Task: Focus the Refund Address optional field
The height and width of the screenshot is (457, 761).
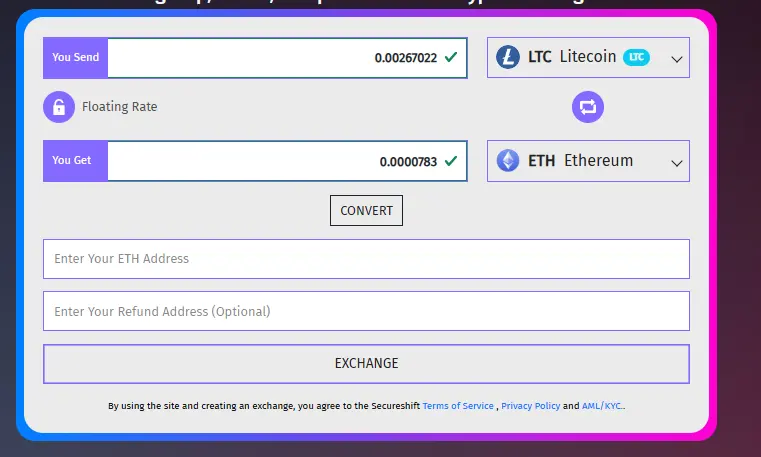Action: pos(366,311)
